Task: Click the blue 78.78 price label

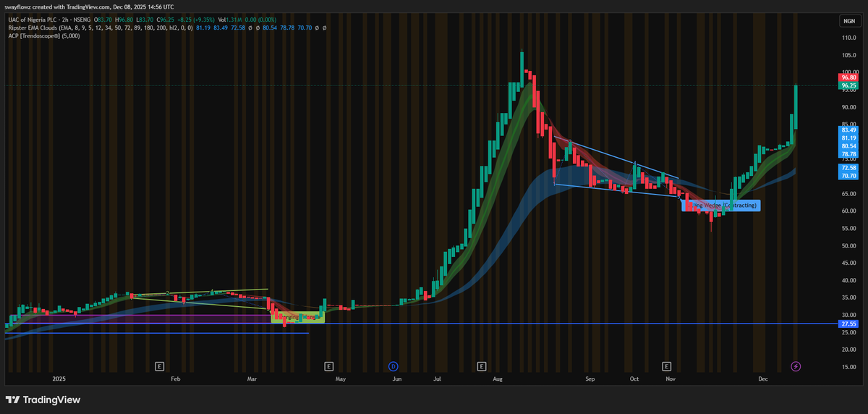Action: tap(848, 154)
